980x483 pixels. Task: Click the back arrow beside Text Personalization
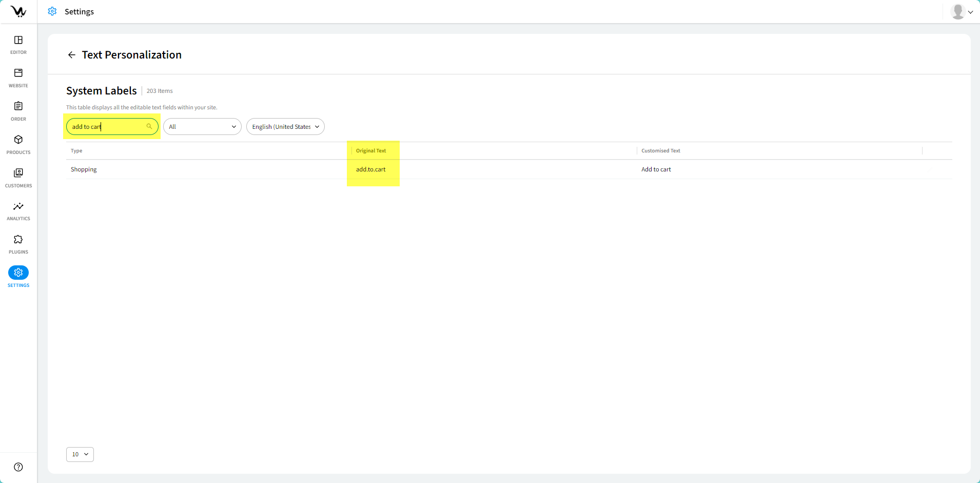coord(72,55)
